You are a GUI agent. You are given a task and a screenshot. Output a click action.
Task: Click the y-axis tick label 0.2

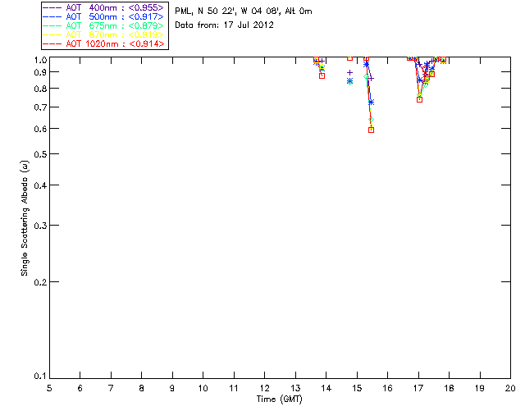(x=40, y=282)
